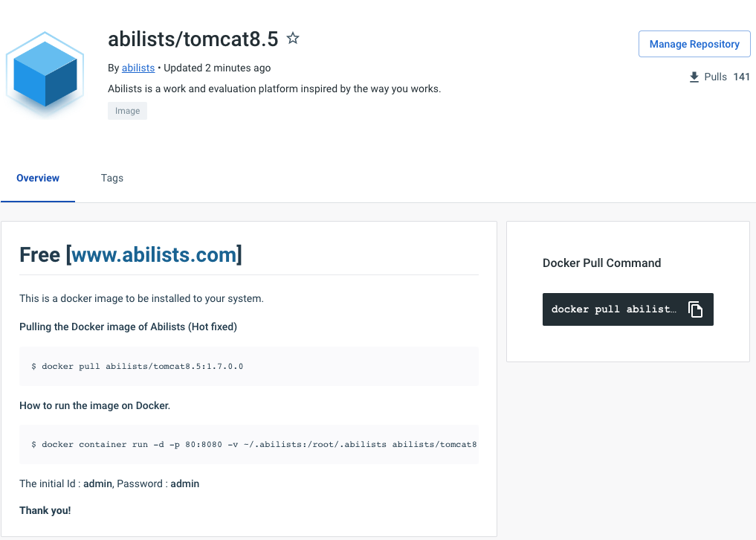The image size is (756, 540).
Task: Click the blue cube repository logo
Action: 45,74
